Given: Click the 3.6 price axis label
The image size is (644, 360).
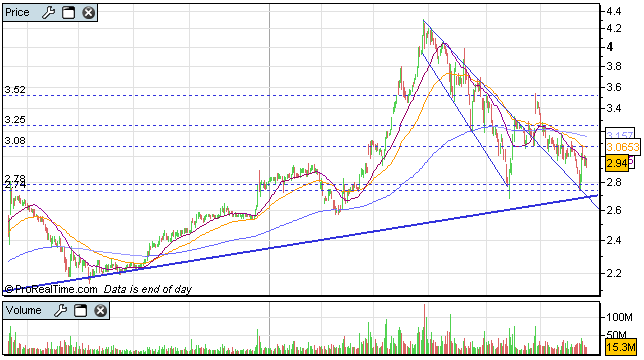Looking at the screenshot, I should (614, 87).
